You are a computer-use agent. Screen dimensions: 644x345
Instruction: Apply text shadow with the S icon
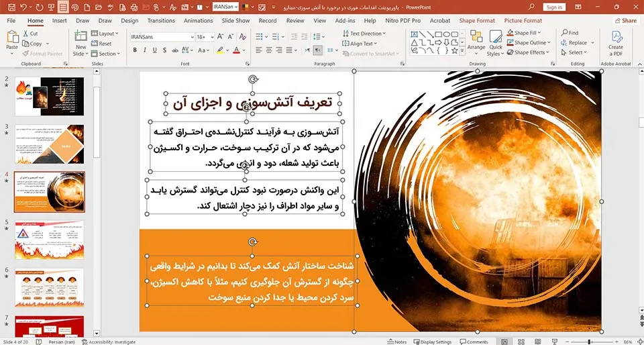pyautogui.click(x=165, y=50)
